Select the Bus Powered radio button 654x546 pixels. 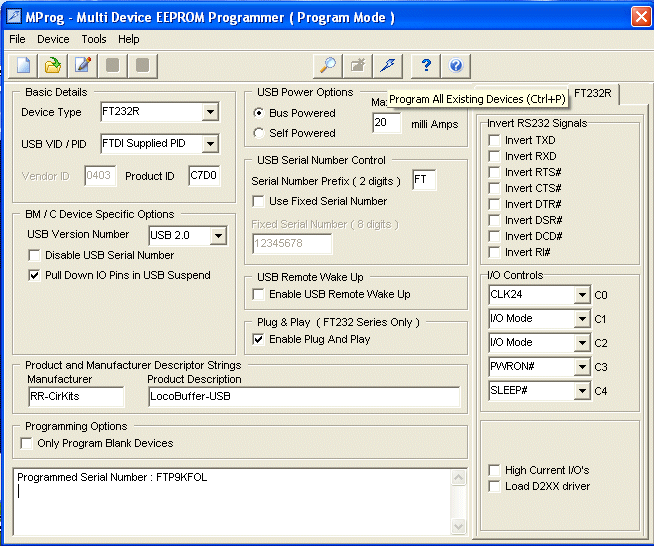(259, 113)
